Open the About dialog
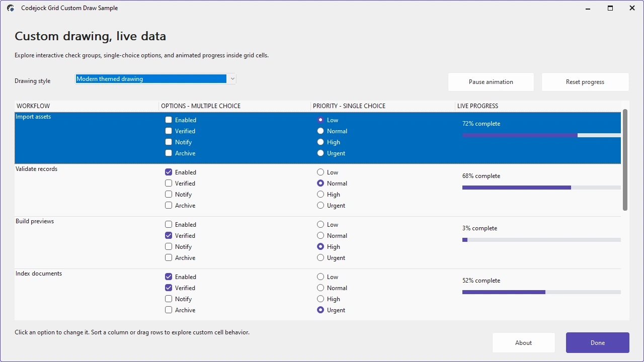The image size is (644, 362). (x=523, y=343)
